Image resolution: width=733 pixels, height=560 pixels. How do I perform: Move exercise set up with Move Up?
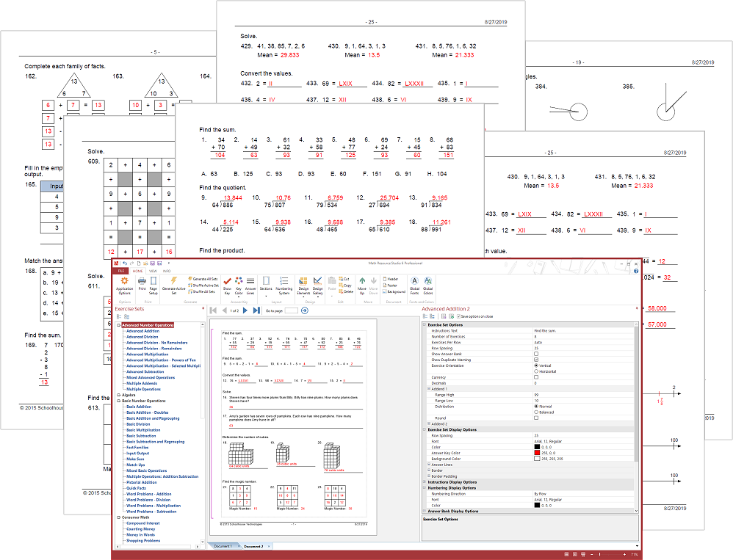coord(362,285)
